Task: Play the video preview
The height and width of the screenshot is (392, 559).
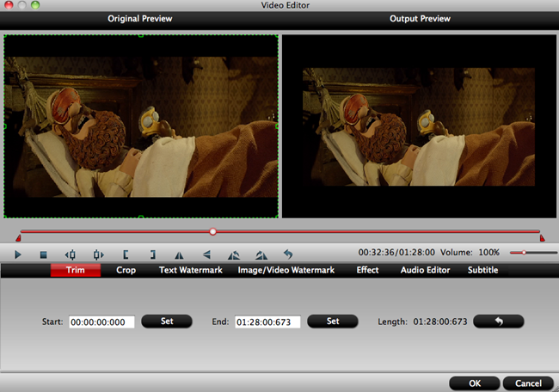Action: point(18,254)
